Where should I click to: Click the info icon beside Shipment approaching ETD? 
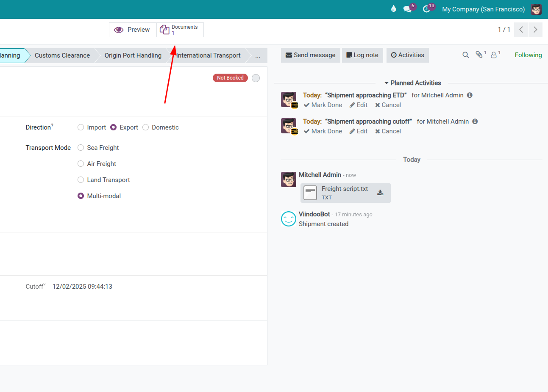point(470,95)
